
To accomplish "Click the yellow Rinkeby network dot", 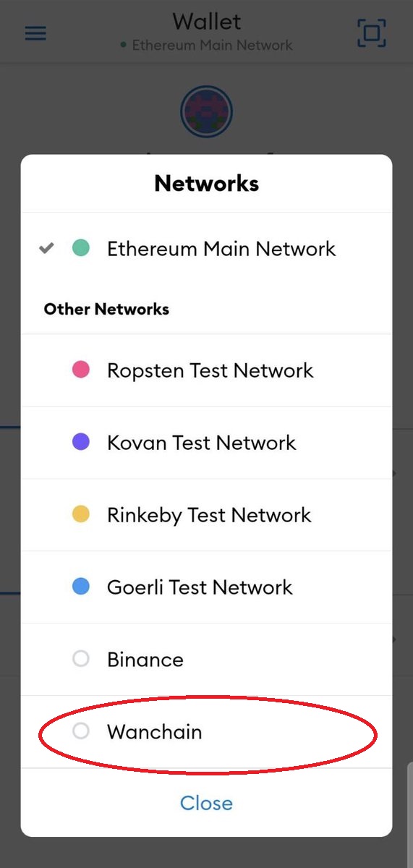I will 81,514.
